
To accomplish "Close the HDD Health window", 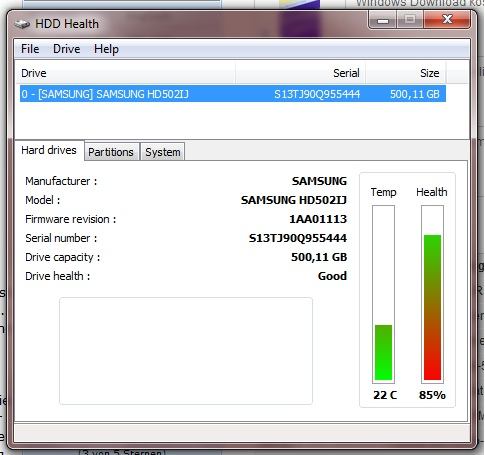I will click(447, 20).
